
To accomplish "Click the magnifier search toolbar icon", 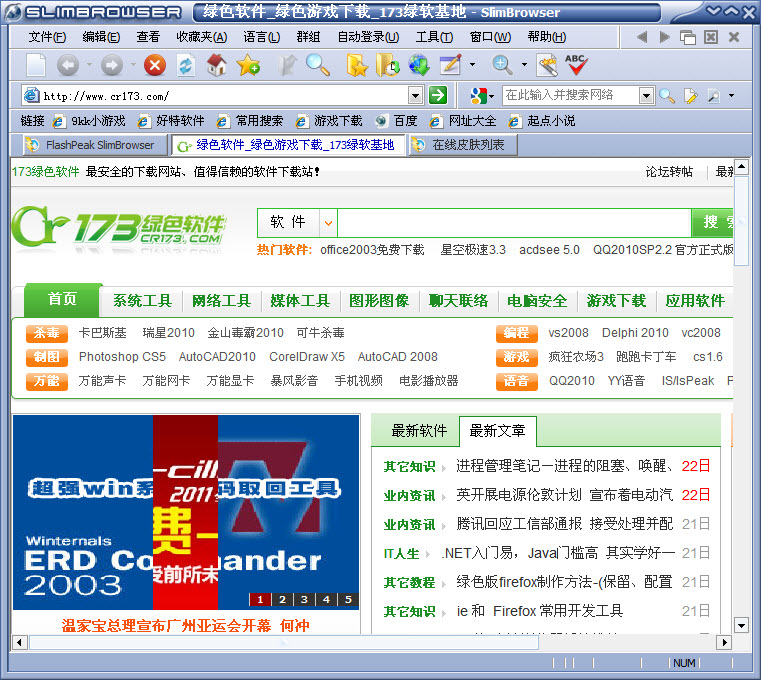I will click(318, 65).
